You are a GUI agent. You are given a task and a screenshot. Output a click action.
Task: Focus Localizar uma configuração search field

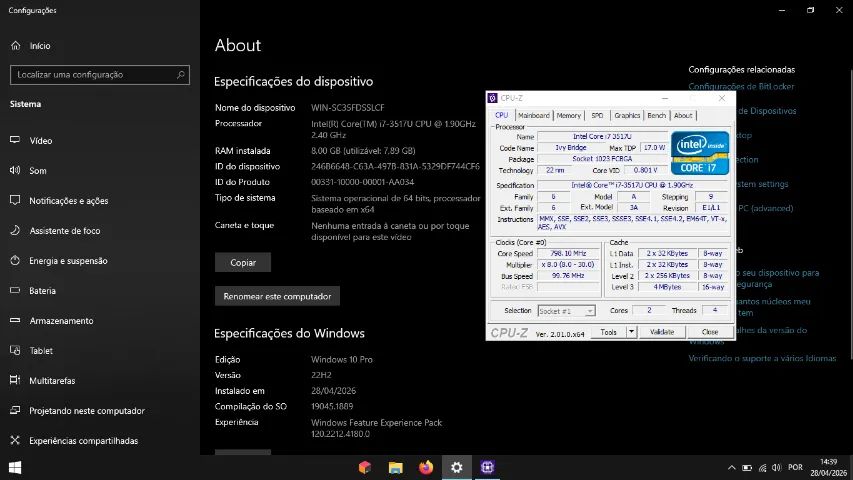[100, 75]
